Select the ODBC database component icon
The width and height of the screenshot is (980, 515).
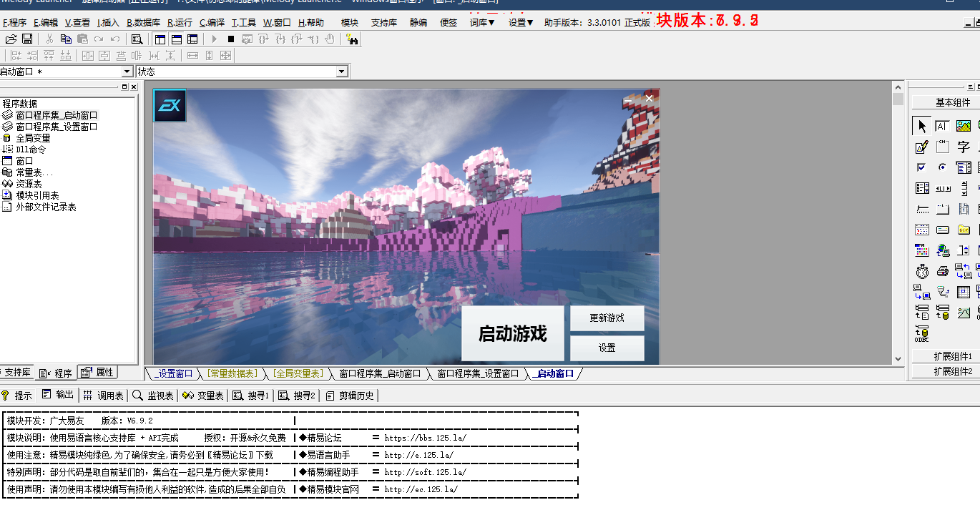(921, 333)
